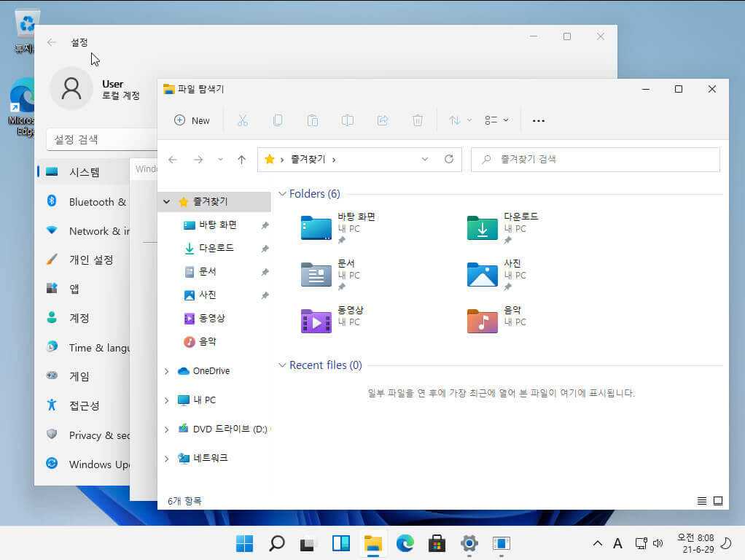This screenshot has height=560, width=745.
Task: Select the 다운로드 folder icon
Action: coord(483,228)
